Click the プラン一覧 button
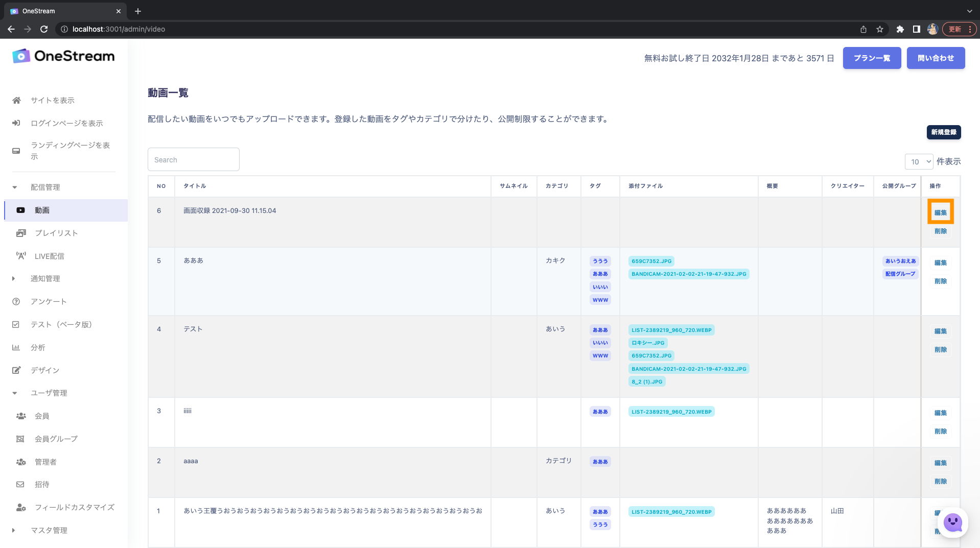This screenshot has height=548, width=980. coord(872,58)
